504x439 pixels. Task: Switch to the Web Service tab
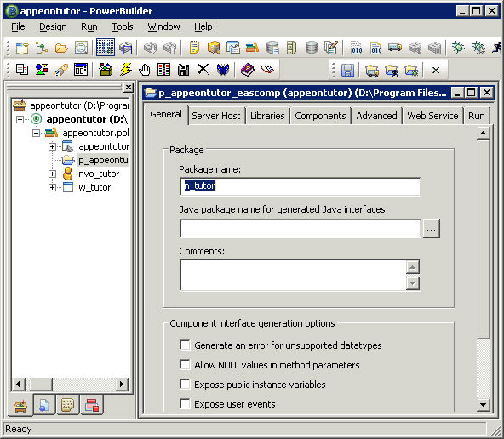[x=432, y=116]
